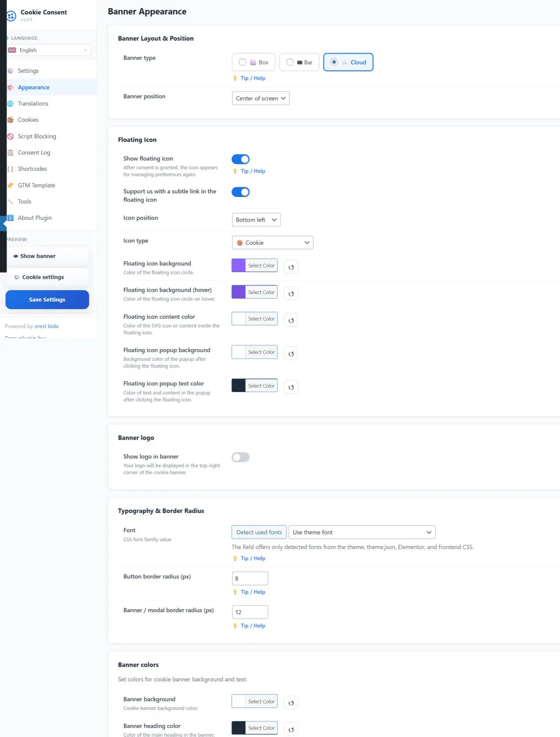Viewport: 560px width, 737px height.
Task: Open the Translations page
Action: (33, 104)
